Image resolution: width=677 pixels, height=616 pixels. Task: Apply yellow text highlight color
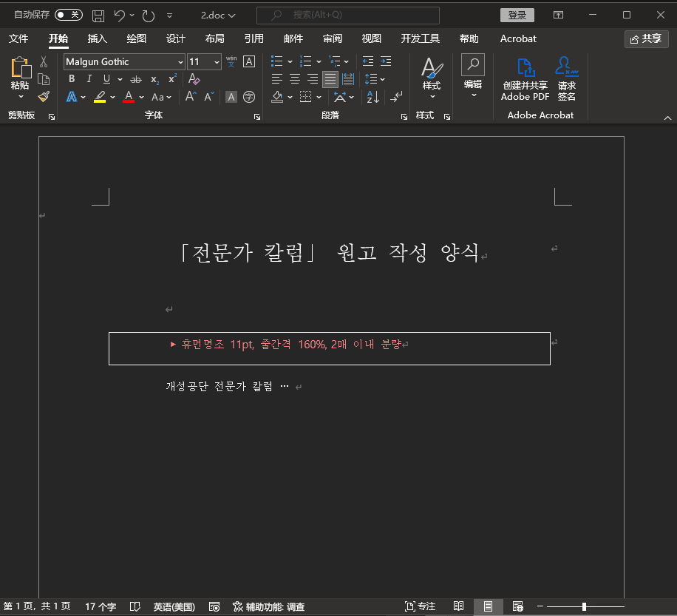pyautogui.click(x=100, y=97)
